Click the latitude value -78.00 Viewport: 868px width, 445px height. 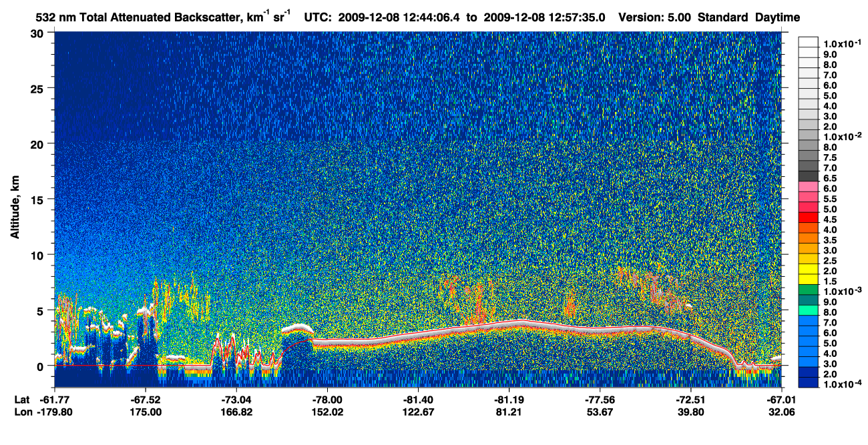coord(327,400)
